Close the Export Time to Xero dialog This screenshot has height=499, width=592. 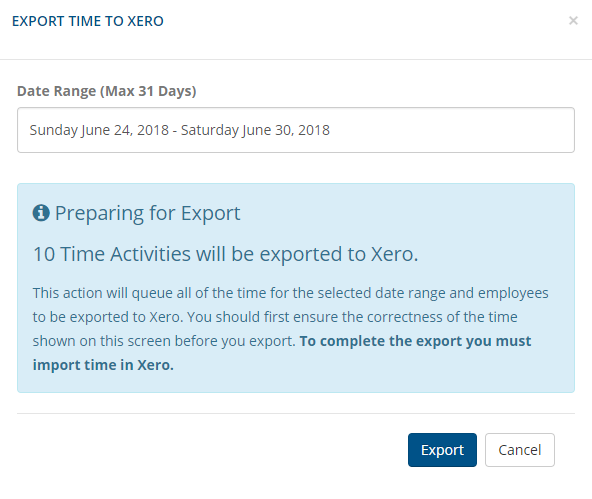[573, 21]
